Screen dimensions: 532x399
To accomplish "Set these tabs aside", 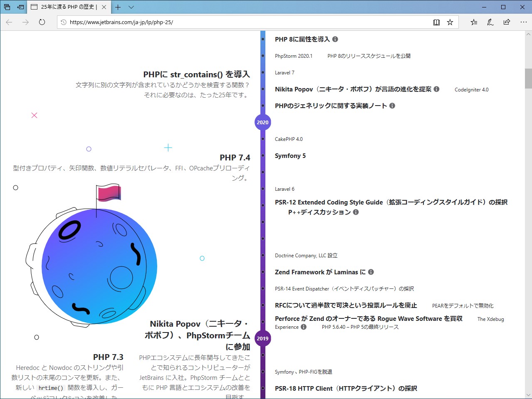I will tap(20, 7).
